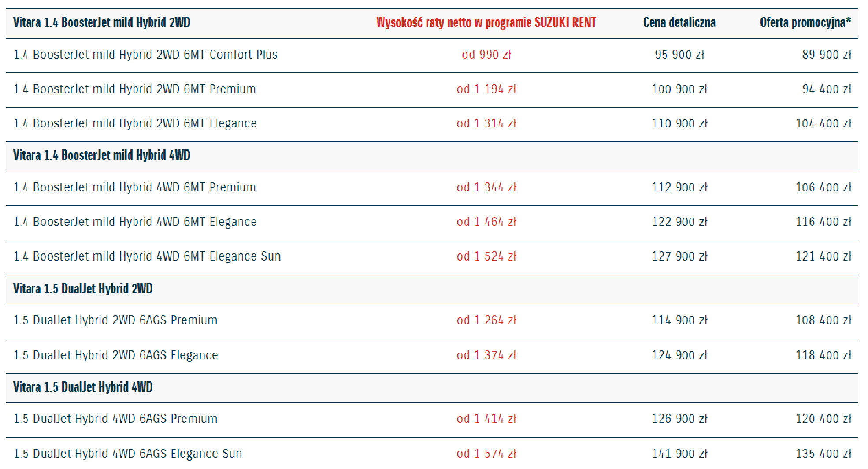This screenshot has height=469, width=868.
Task: Open the 1.5 DualJet 2WD 6AGS Premium entry
Action: 115,320
